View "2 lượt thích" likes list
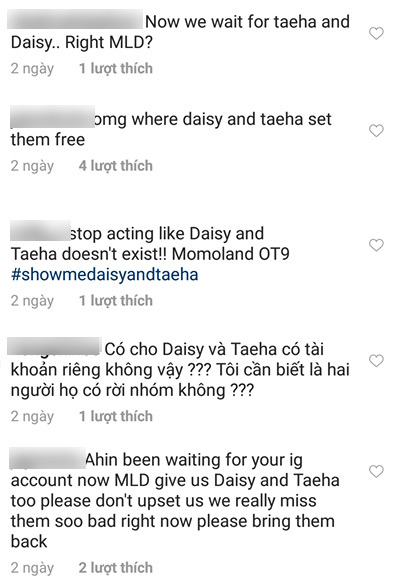The width and height of the screenshot is (411, 583). (116, 568)
